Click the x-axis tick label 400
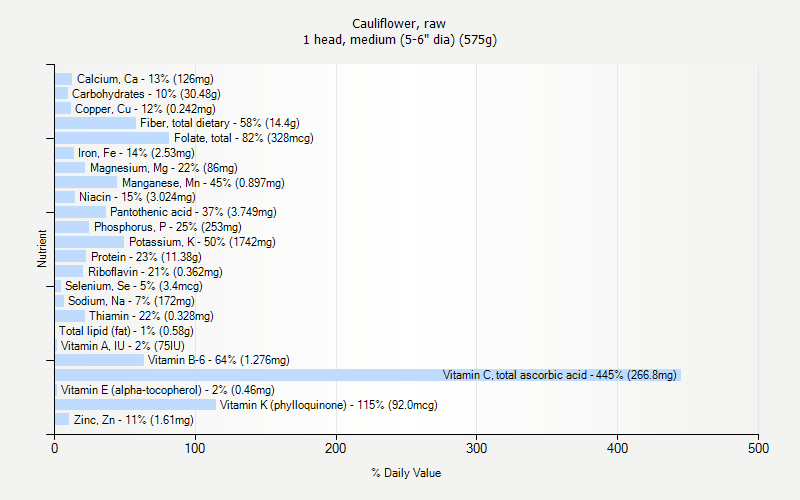This screenshot has height=500, width=800. coord(617,448)
